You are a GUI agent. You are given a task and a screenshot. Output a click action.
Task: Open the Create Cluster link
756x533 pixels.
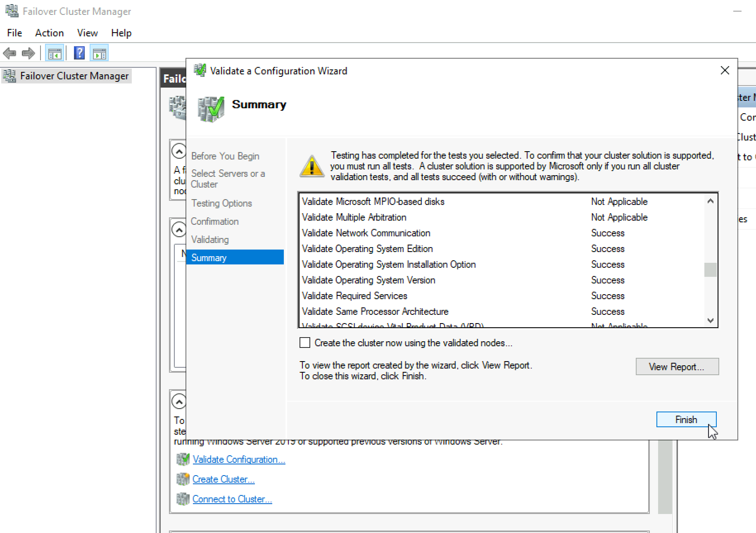pos(223,479)
